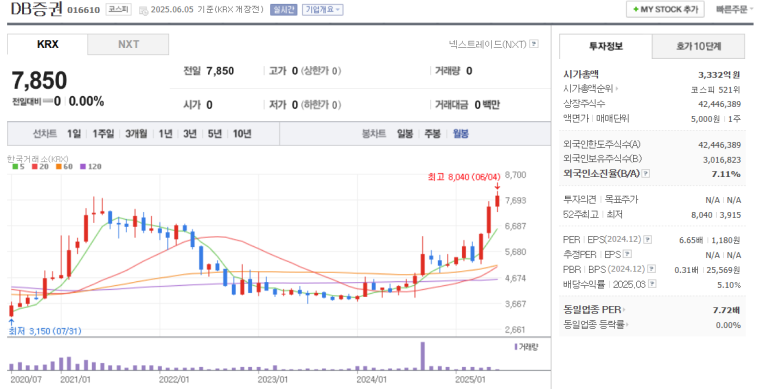
Task: Click the 코스피 market badge
Action: pos(118,9)
